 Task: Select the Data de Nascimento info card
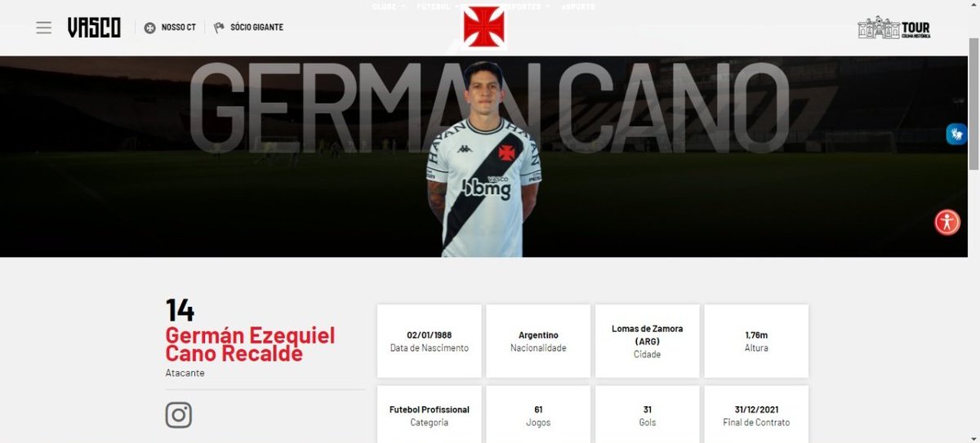click(x=430, y=341)
